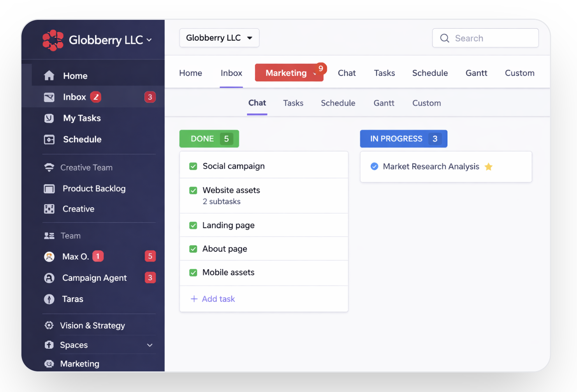The image size is (577, 392).
Task: Click Campaign Agent badge showing 3
Action: (x=150, y=278)
